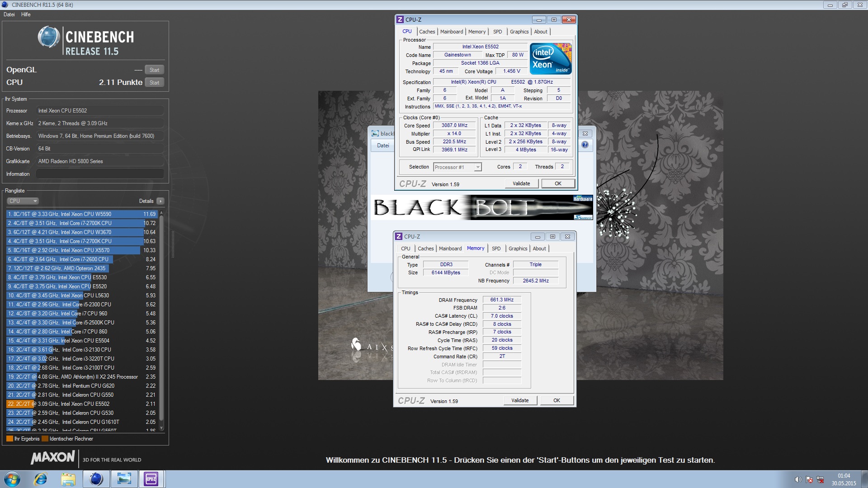Select ranking row Core i5-2300 CPU

[x=82, y=305]
